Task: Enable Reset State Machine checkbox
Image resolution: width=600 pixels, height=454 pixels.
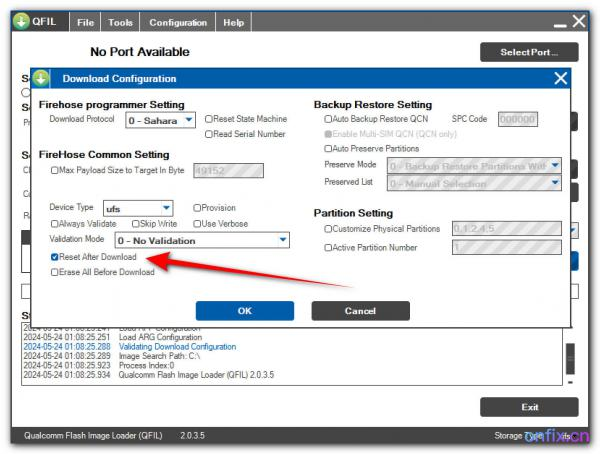Action: 209,119
